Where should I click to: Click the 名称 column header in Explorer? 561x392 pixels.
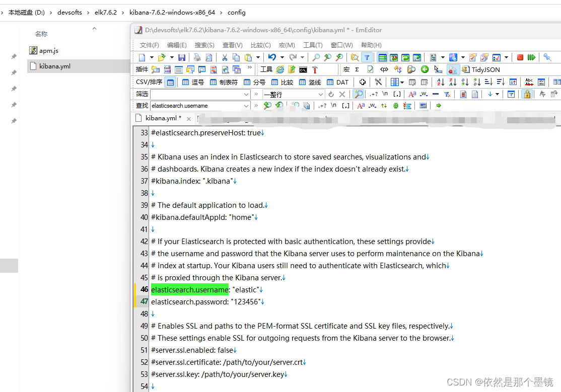coord(41,34)
